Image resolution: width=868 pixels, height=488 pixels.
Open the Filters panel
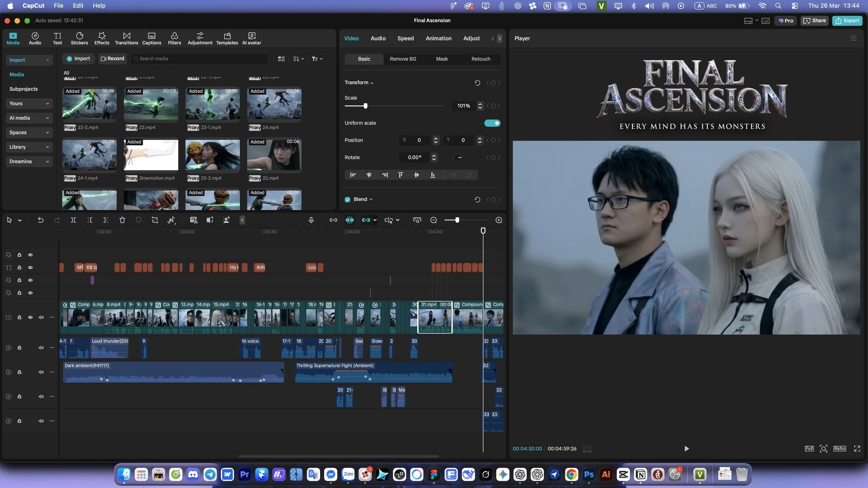174,39
